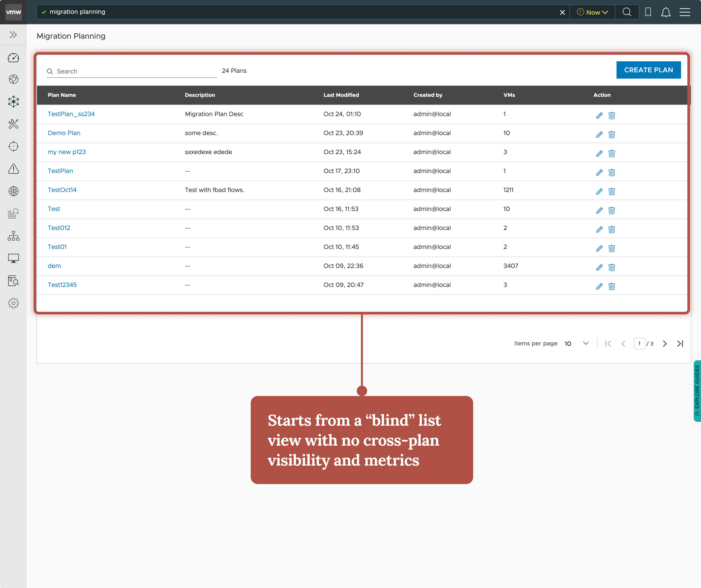This screenshot has height=588, width=701.
Task: Open the network hexagon topology sidebar icon
Action: click(13, 101)
